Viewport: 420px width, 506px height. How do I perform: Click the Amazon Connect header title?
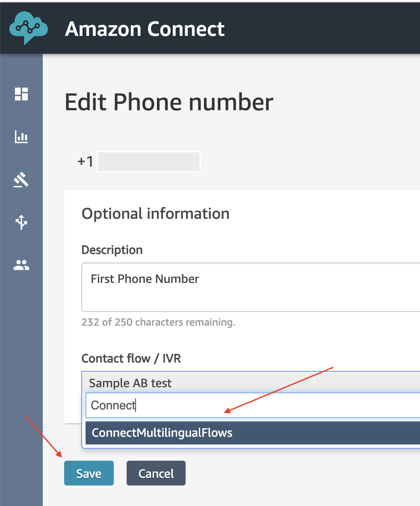[x=145, y=29]
